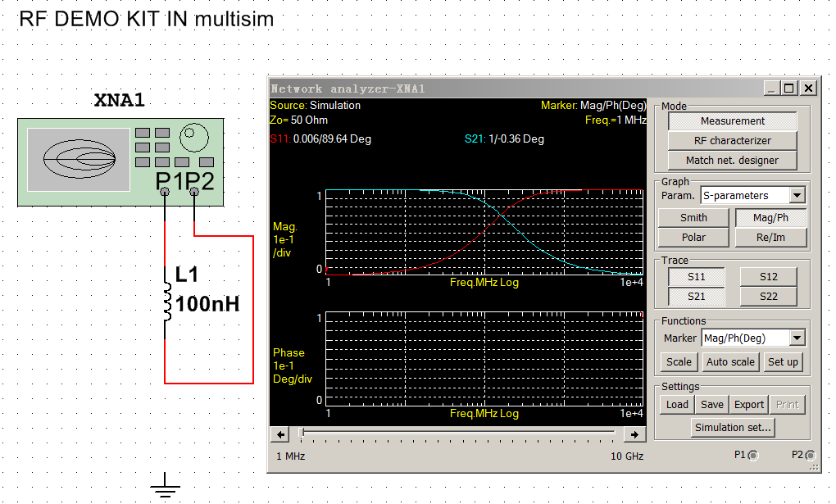Select the Re/Im graph format
The image size is (836, 504).
[x=771, y=238]
